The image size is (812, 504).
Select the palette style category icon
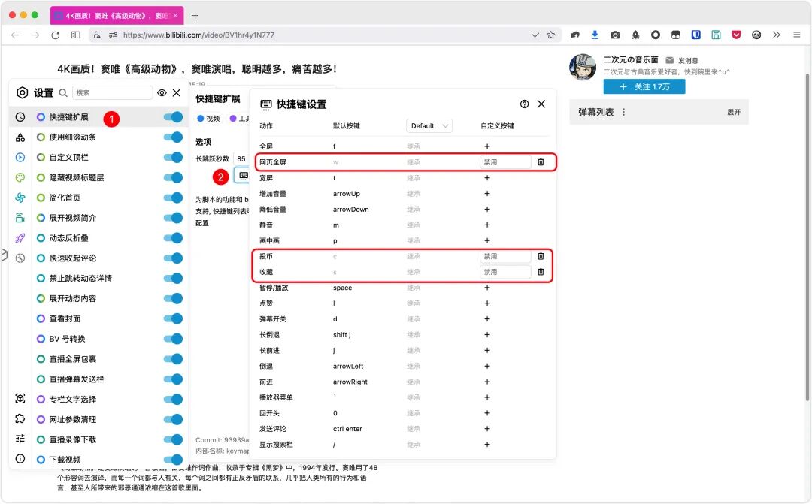[x=20, y=177]
